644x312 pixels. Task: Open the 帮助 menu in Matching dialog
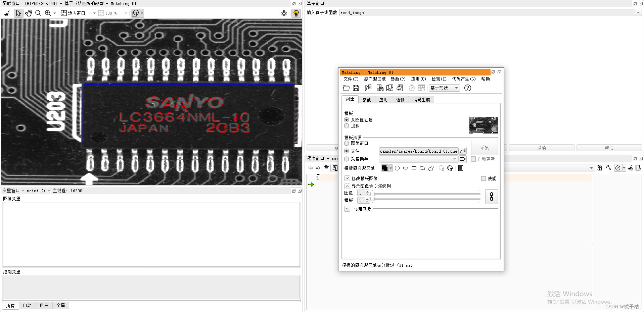click(486, 79)
